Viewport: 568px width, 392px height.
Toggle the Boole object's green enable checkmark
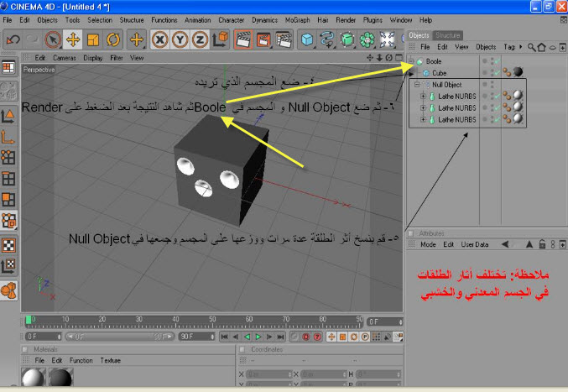click(x=497, y=61)
